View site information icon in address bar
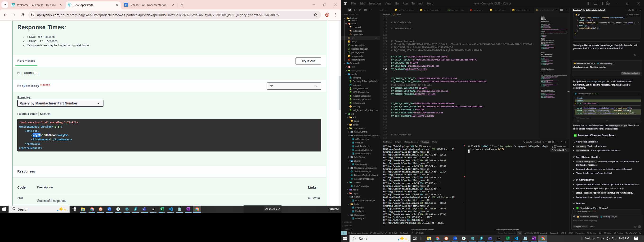The width and height of the screenshot is (644, 242). 32,15
